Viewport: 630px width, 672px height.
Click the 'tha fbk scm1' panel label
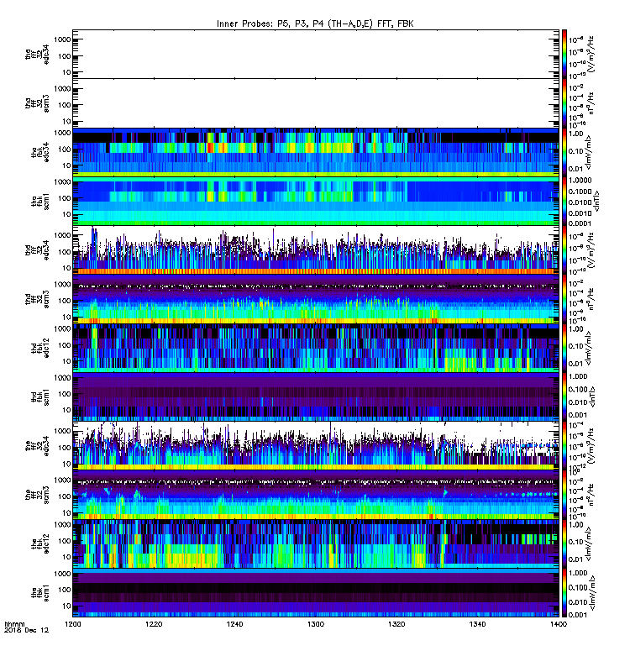tap(40, 201)
